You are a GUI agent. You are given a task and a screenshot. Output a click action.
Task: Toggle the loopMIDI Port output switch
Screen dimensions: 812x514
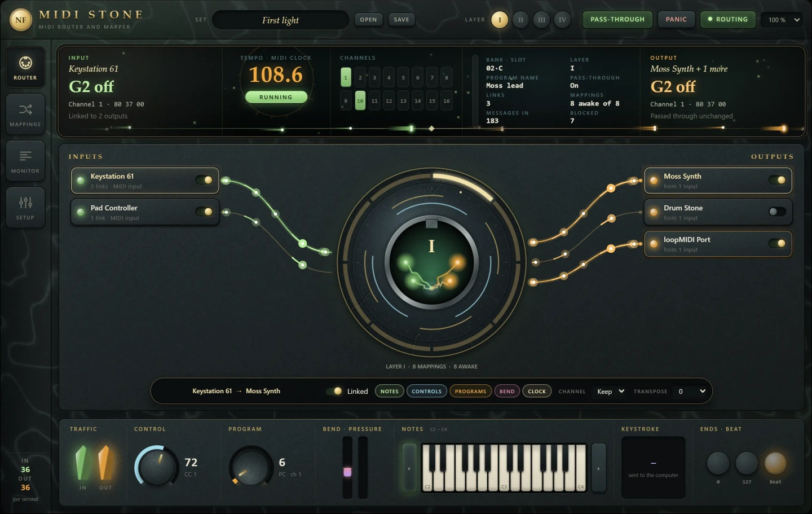[x=777, y=243]
